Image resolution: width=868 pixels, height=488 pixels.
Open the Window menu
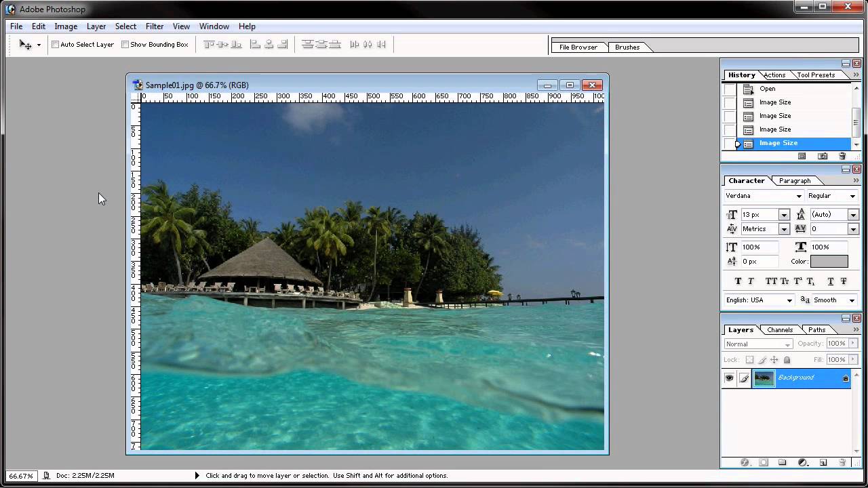214,26
